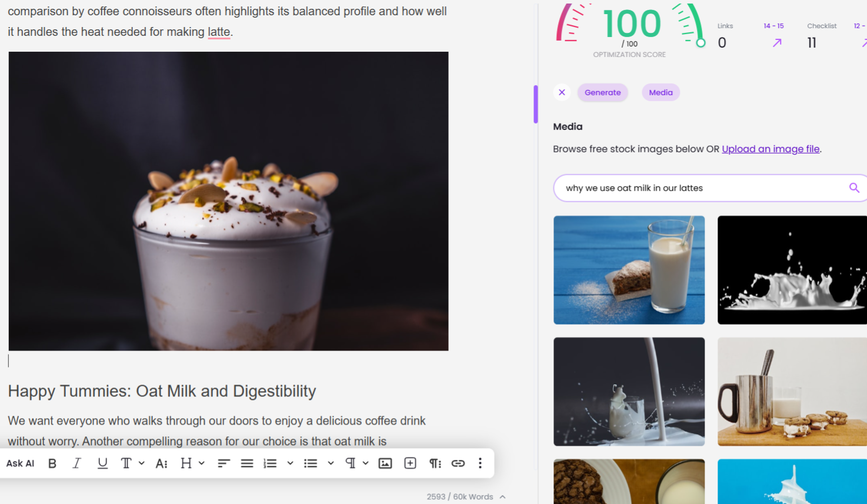
Task: Click the magnifier search icon
Action: pyautogui.click(x=854, y=188)
